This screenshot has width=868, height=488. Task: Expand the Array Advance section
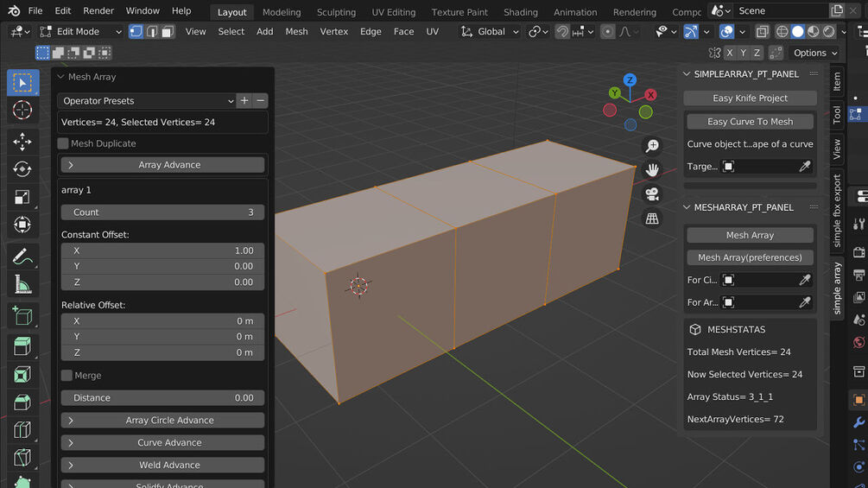coord(162,165)
